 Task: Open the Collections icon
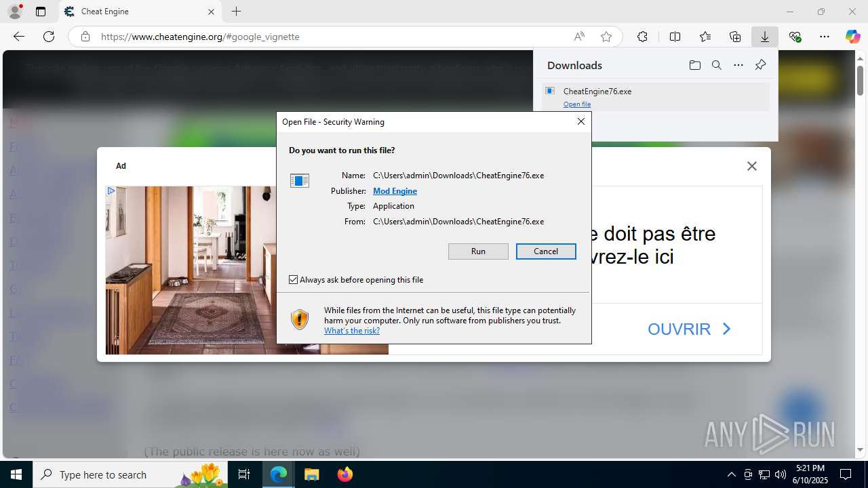pos(735,37)
